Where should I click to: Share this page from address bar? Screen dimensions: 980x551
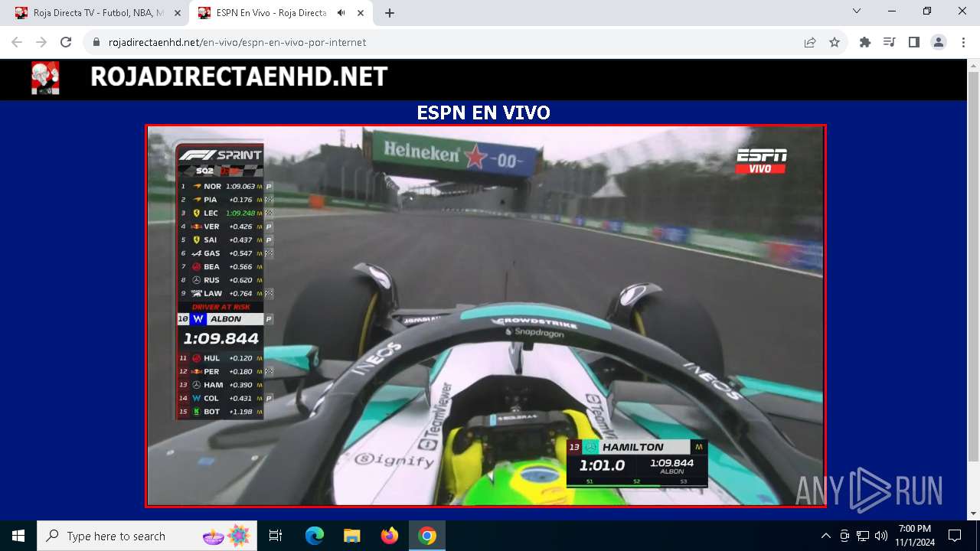(810, 42)
